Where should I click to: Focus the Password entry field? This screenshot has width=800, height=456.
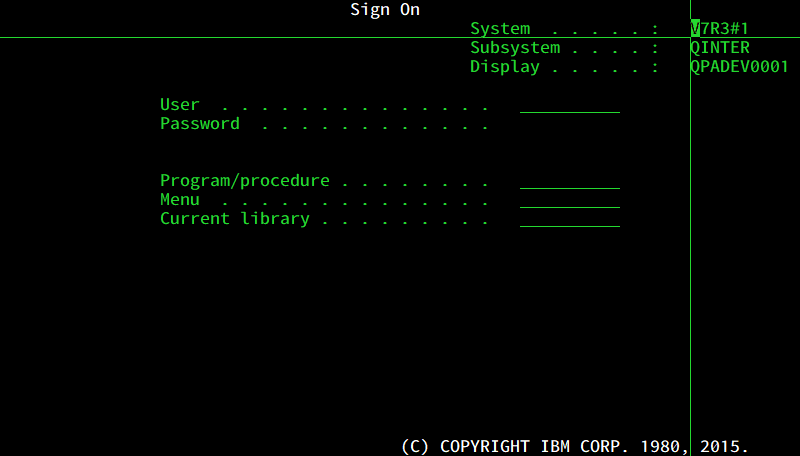coord(570,123)
